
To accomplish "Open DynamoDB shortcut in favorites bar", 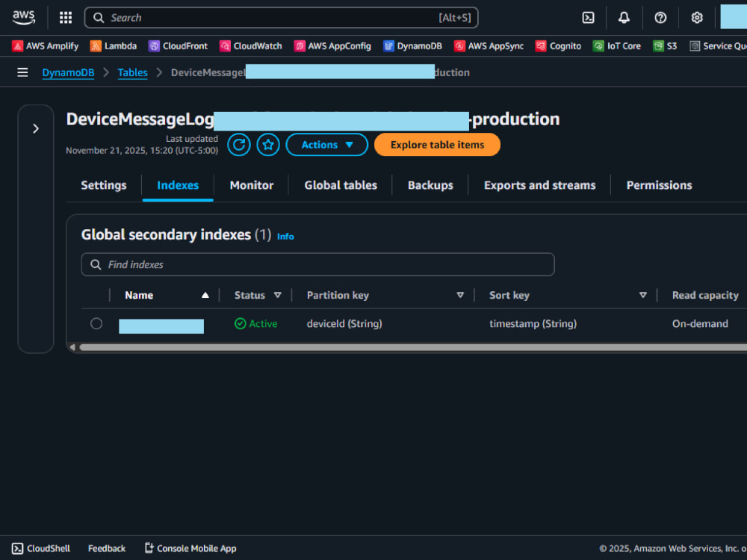I will 412,46.
